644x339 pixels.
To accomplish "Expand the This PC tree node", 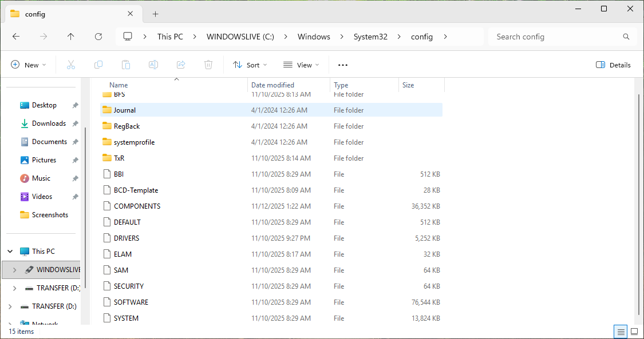I will [x=10, y=252].
